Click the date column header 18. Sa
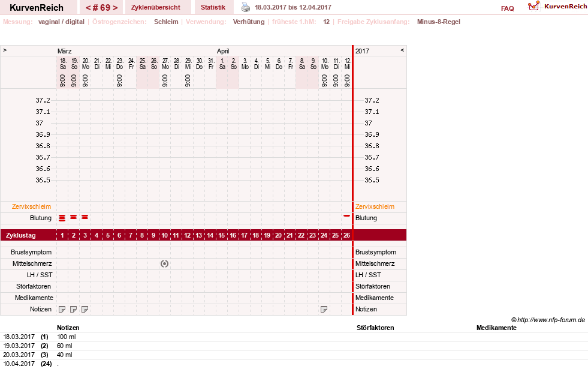The image size is (588, 387). pyautogui.click(x=63, y=64)
